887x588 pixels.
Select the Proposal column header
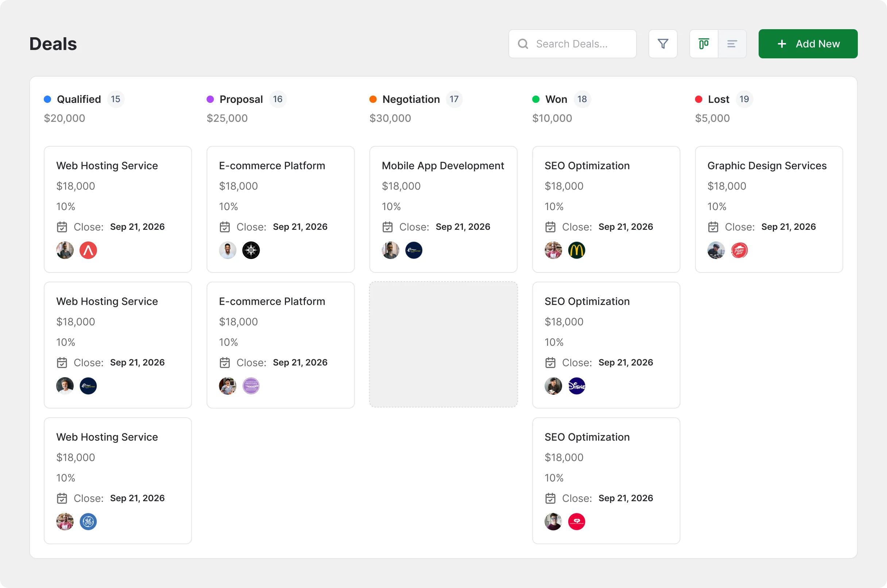241,99
